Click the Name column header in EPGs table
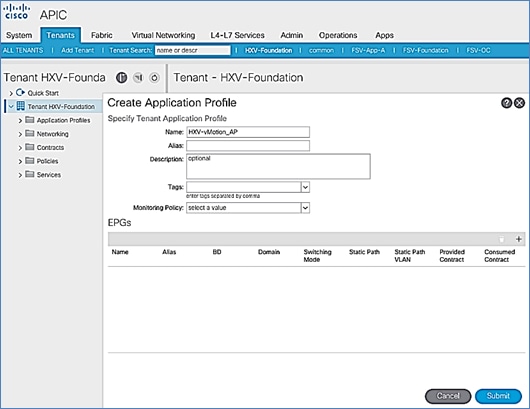Image resolution: width=530 pixels, height=409 pixels. pos(120,252)
